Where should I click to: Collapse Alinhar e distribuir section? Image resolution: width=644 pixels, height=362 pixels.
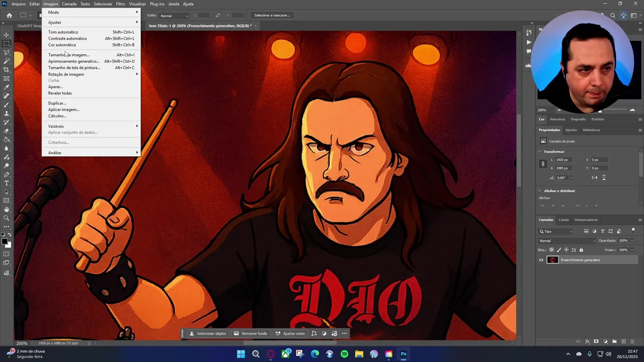[x=540, y=191]
